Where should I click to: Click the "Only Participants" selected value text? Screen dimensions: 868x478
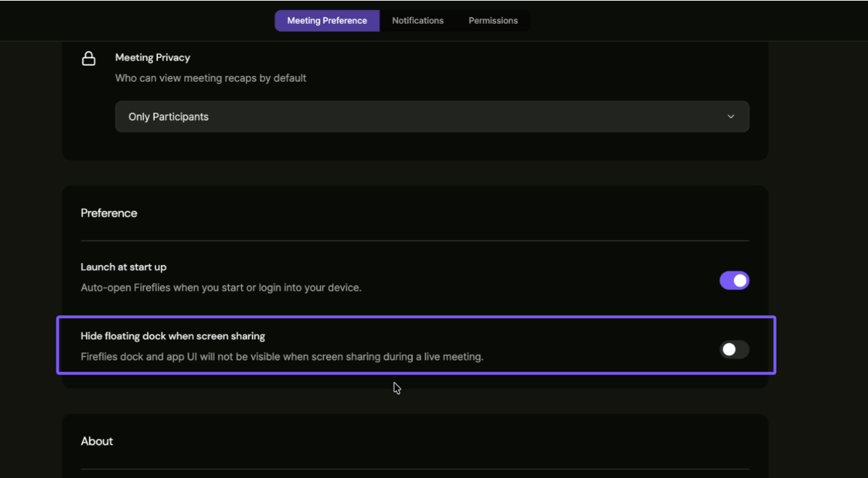coord(168,117)
